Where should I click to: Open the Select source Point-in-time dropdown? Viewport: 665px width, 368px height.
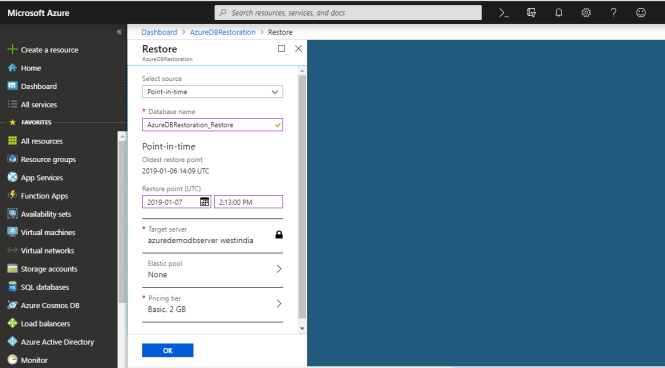tap(212, 92)
